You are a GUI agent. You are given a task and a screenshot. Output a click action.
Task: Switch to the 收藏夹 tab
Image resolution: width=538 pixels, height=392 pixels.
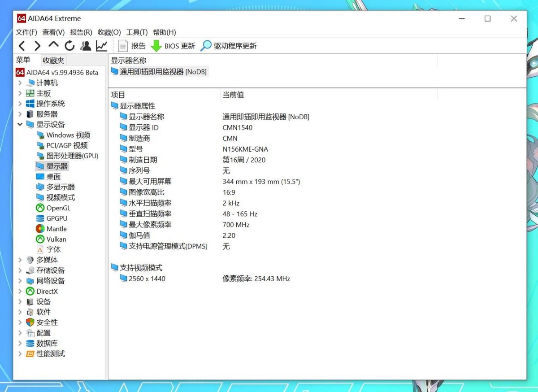[54, 60]
